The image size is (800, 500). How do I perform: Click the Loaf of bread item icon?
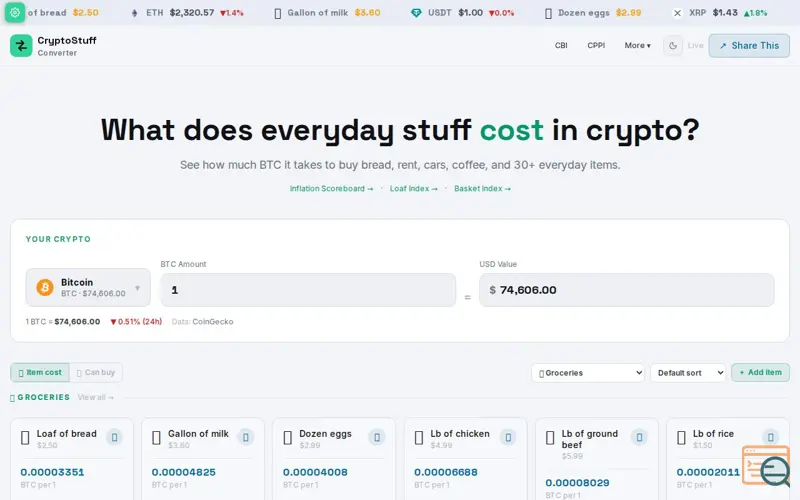coord(25,438)
